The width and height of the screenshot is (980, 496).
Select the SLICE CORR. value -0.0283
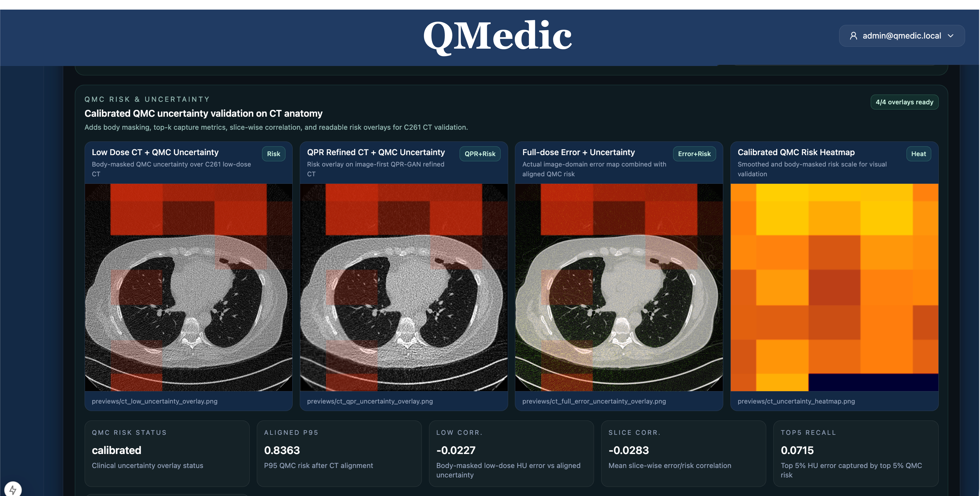[x=629, y=450]
